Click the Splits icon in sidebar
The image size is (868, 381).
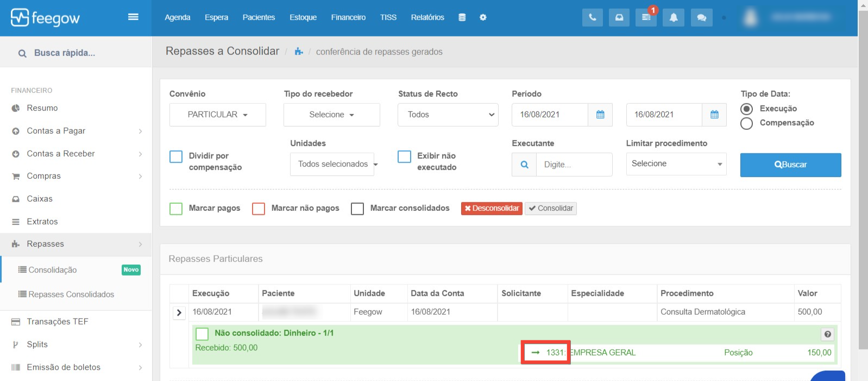16,345
